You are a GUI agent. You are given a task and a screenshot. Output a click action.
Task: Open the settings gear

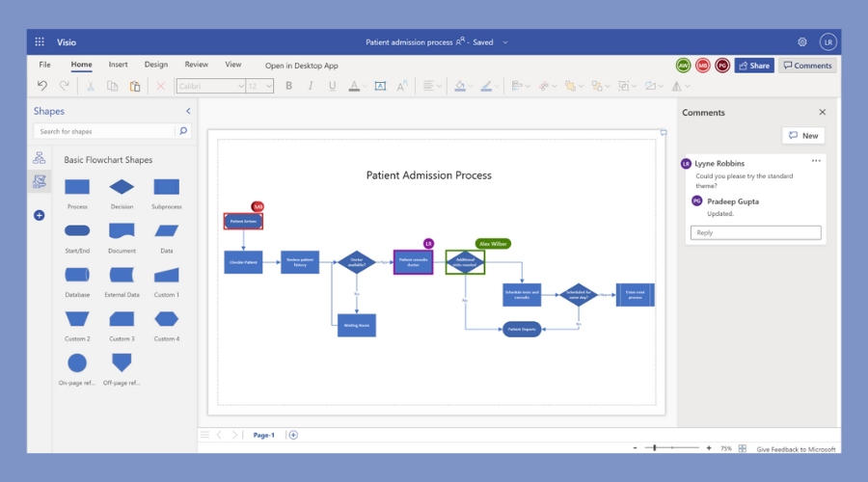(x=802, y=42)
